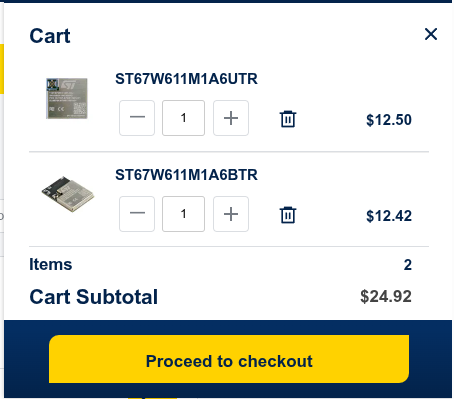This screenshot has height=399, width=454.
Task: Select the $12.42 item price
Action: 389,216
